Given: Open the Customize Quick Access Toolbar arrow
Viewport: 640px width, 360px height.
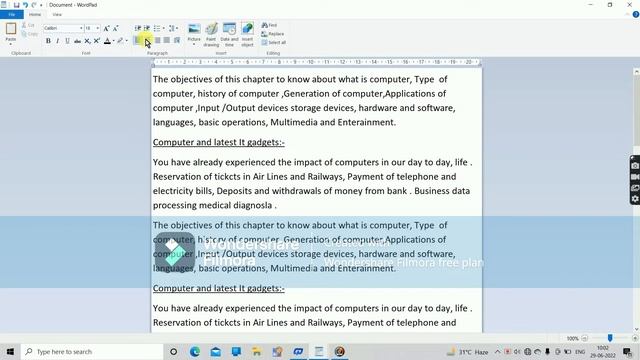Looking at the screenshot, I should point(41,5).
